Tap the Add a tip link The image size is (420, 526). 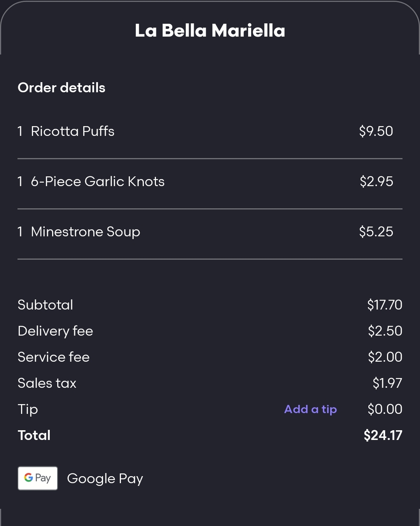click(x=310, y=409)
